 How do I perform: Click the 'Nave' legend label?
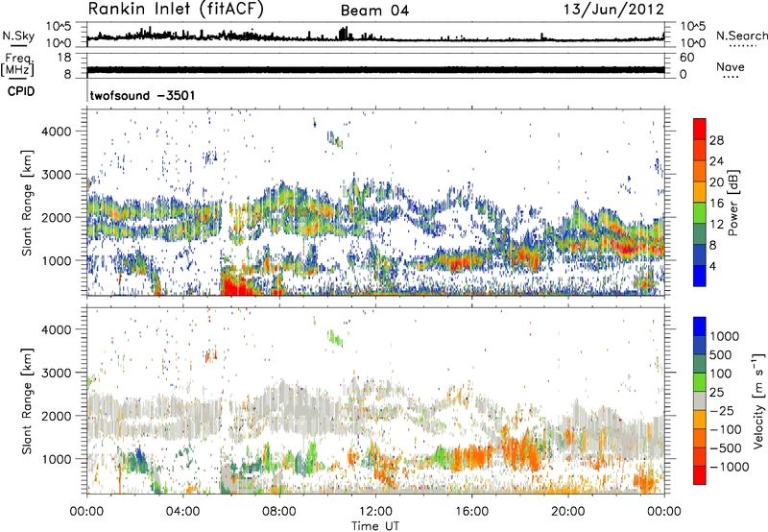731,66
